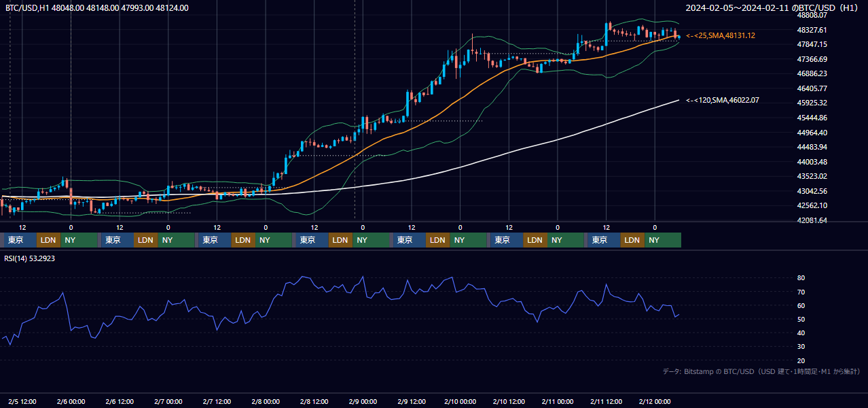The image size is (868, 408).
Task: Click the 2/7 00:00 date label
Action: [x=168, y=401]
